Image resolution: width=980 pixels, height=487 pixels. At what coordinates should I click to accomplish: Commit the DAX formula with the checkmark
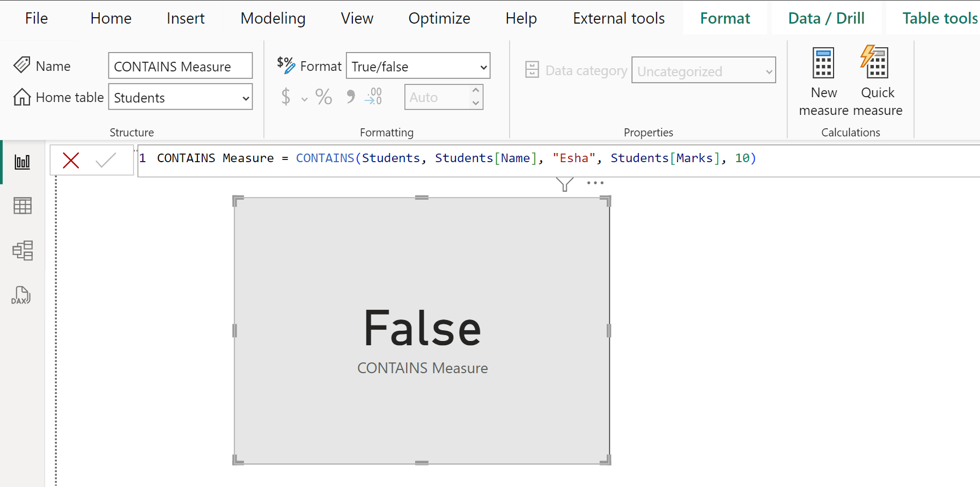pyautogui.click(x=106, y=160)
